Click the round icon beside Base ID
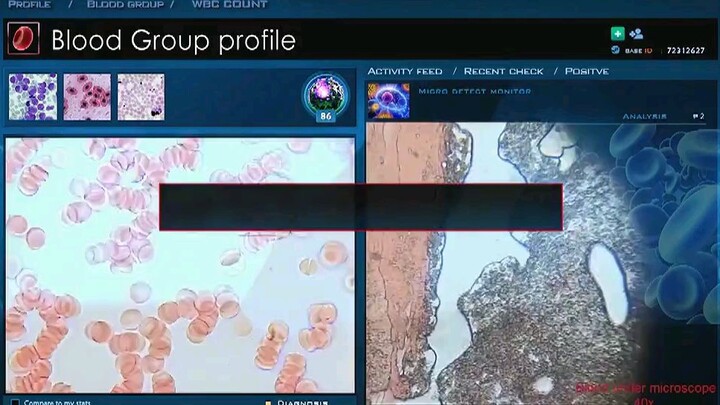This screenshot has height=405, width=720. click(x=615, y=50)
